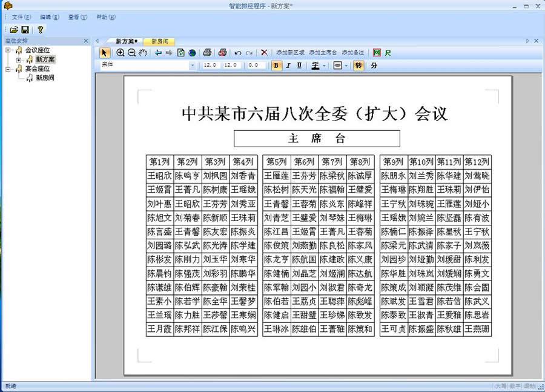Viewport: 545px width, 392px height.
Task: Open the 文件 menu
Action: tap(21, 17)
